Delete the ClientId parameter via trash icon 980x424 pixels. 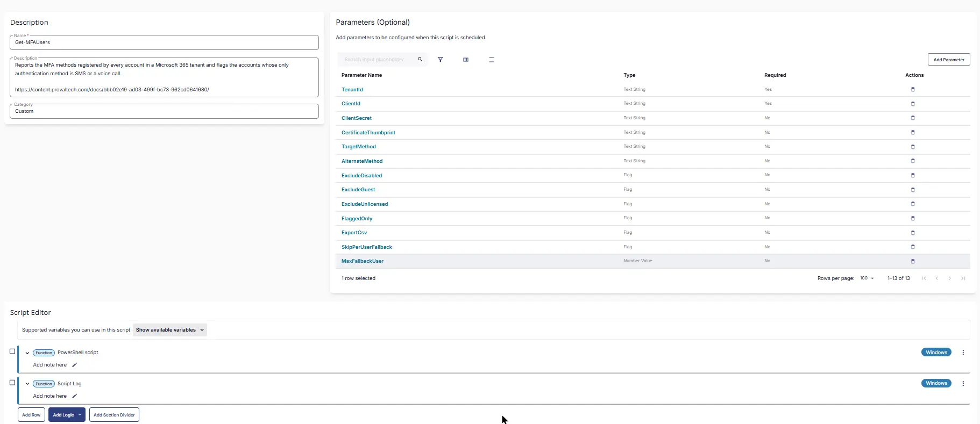click(x=913, y=104)
